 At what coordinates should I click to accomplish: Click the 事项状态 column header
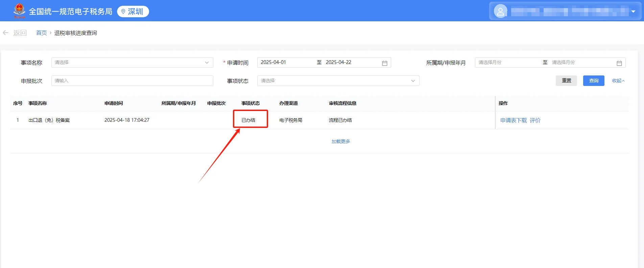pos(251,103)
